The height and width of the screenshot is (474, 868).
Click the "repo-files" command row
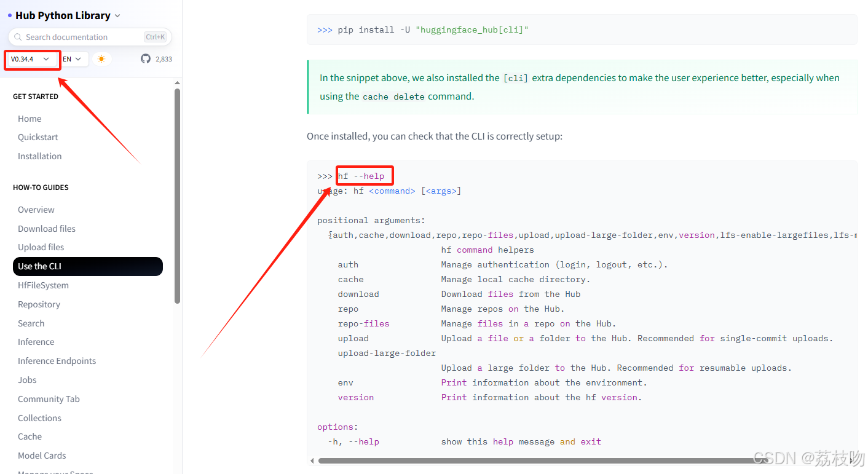click(477, 323)
